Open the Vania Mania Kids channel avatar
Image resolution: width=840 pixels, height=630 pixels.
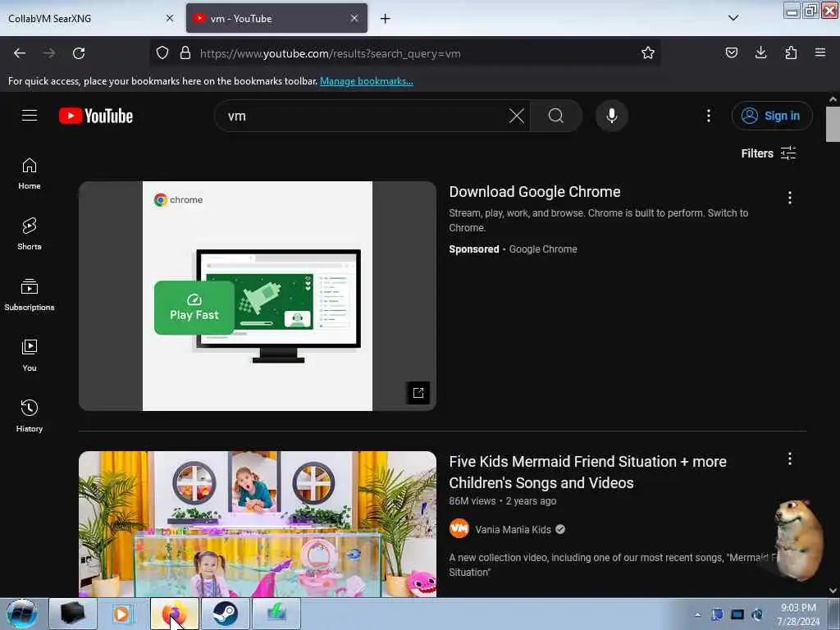click(459, 529)
